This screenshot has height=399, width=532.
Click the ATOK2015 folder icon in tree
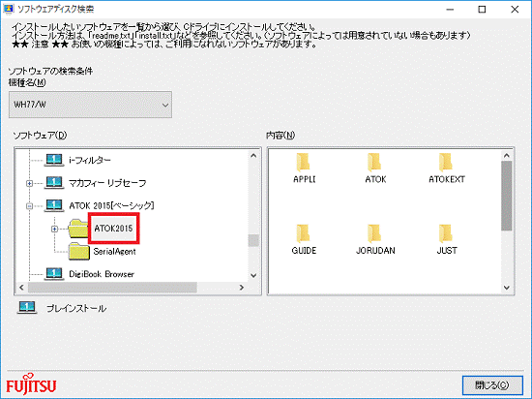click(78, 229)
